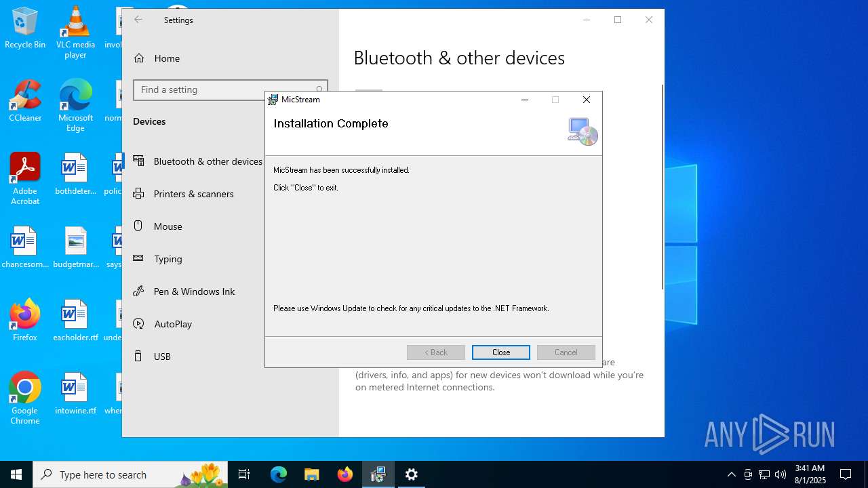Select Typing in the Devices list
Viewport: 868px width, 488px height.
[167, 259]
